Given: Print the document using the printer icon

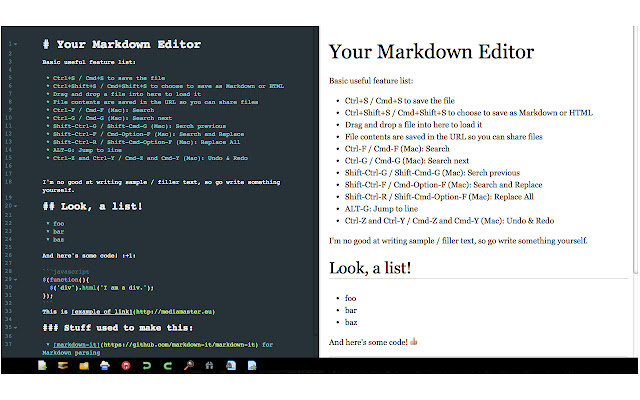Looking at the screenshot, I should pos(105,365).
